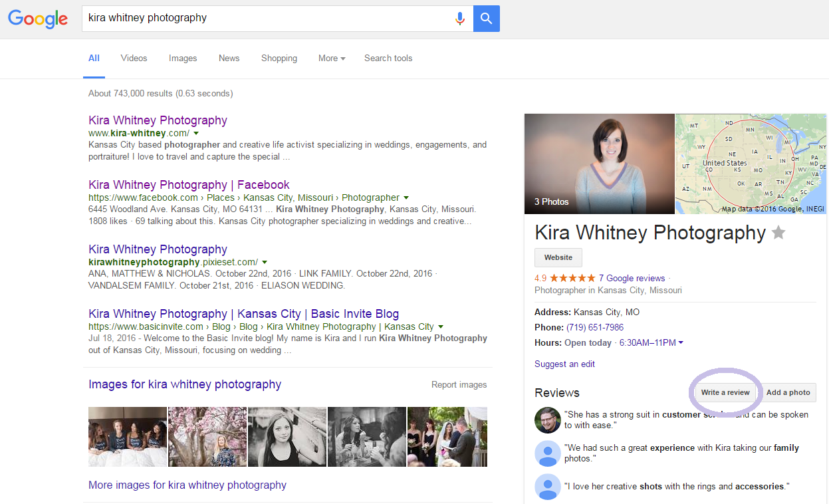
Task: Click "About 743,000 results" text
Action: point(160,94)
